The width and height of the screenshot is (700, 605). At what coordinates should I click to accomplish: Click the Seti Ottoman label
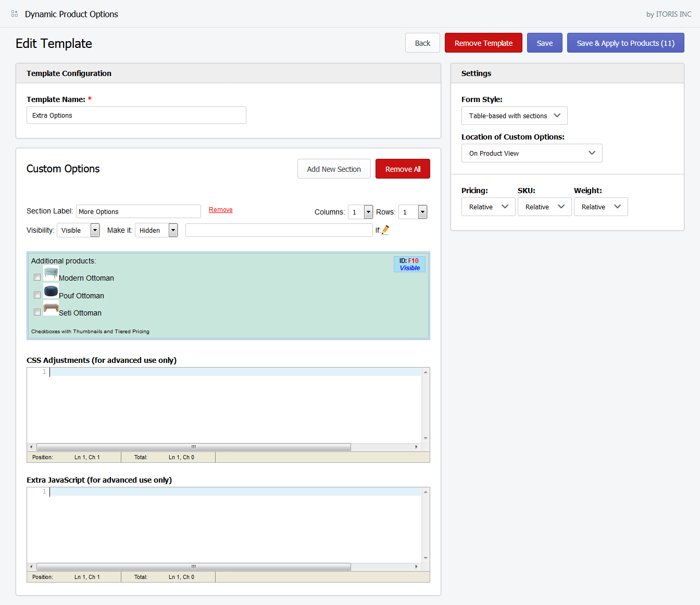click(x=80, y=313)
